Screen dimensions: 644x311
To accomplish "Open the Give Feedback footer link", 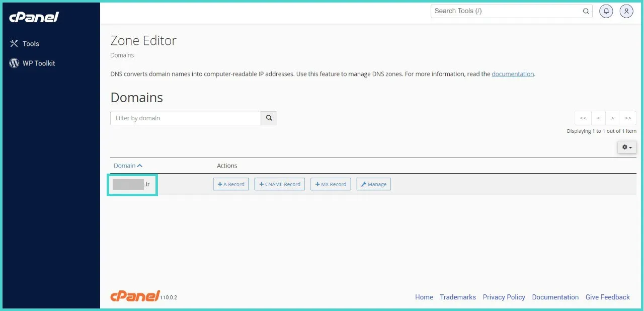I will (608, 297).
